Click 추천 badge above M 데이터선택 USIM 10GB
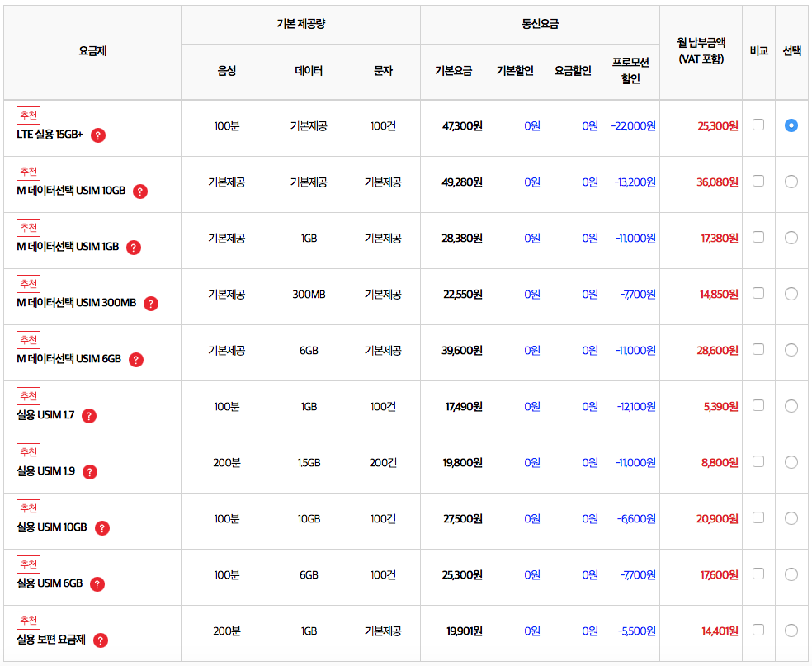812x666 pixels. click(x=29, y=172)
